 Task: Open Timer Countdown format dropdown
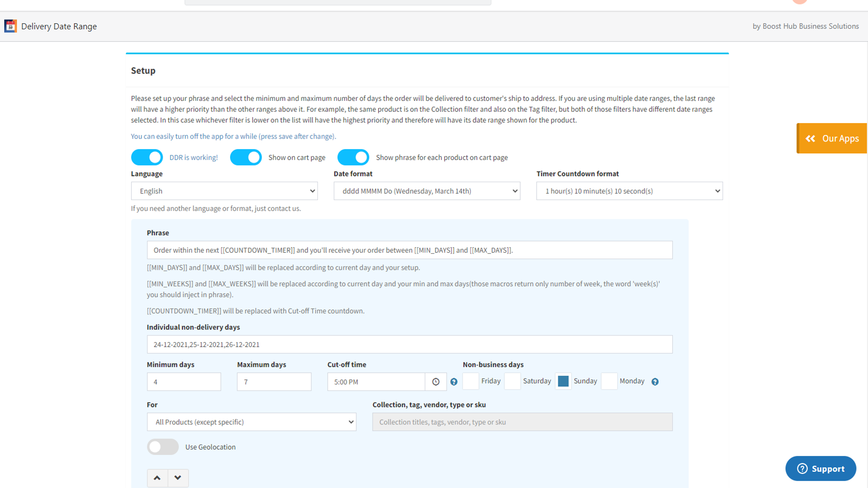629,191
